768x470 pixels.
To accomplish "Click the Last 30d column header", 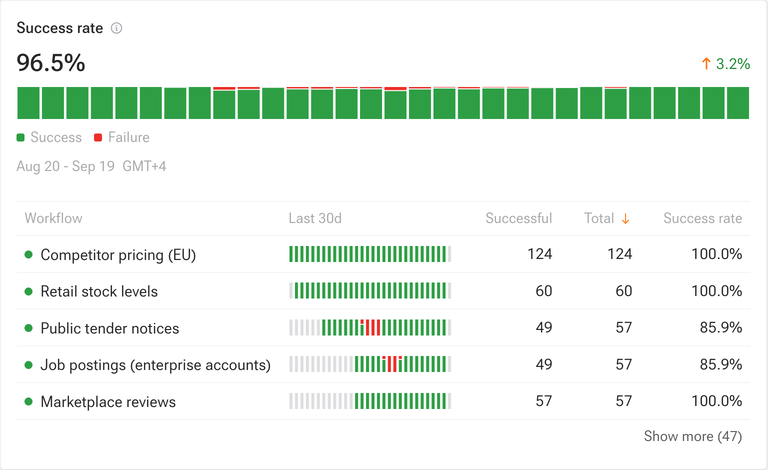I will point(315,218).
